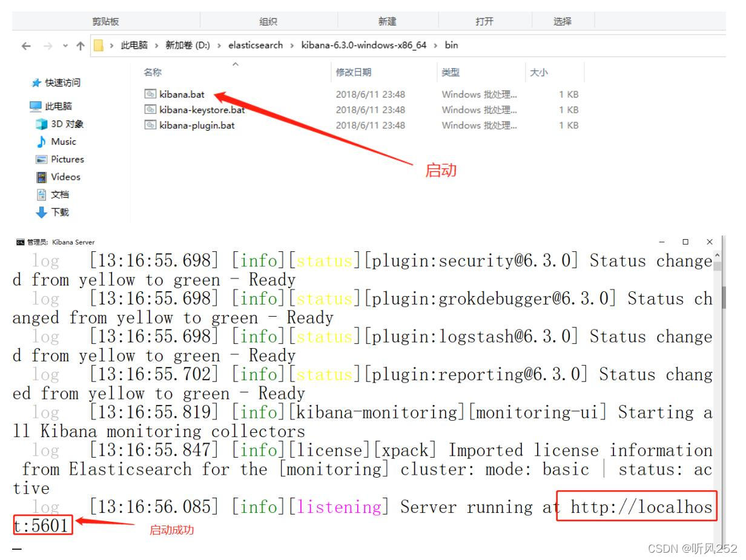Click the 下载 download arrow icon
Image resolution: width=746 pixels, height=560 pixels.
(41, 212)
